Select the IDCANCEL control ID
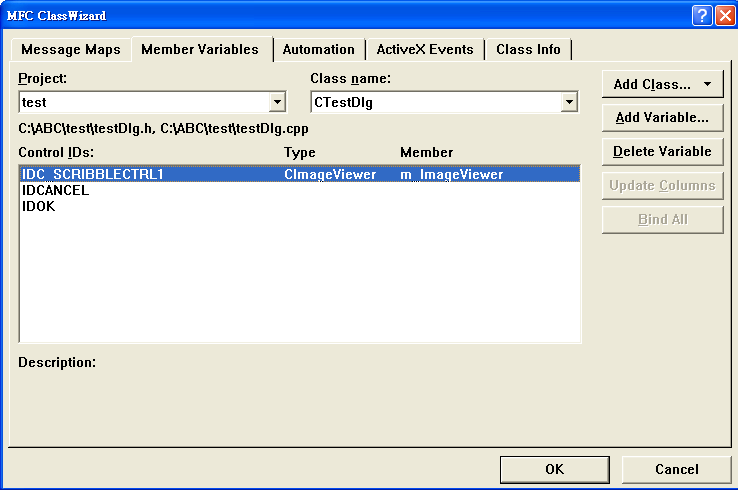The width and height of the screenshot is (738, 490). tap(55, 190)
